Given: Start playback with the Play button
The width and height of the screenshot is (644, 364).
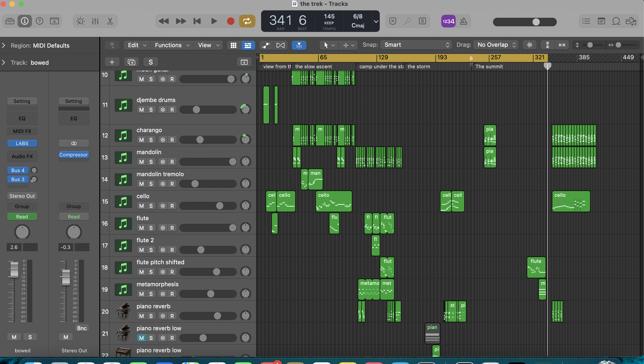Looking at the screenshot, I should click(214, 21).
